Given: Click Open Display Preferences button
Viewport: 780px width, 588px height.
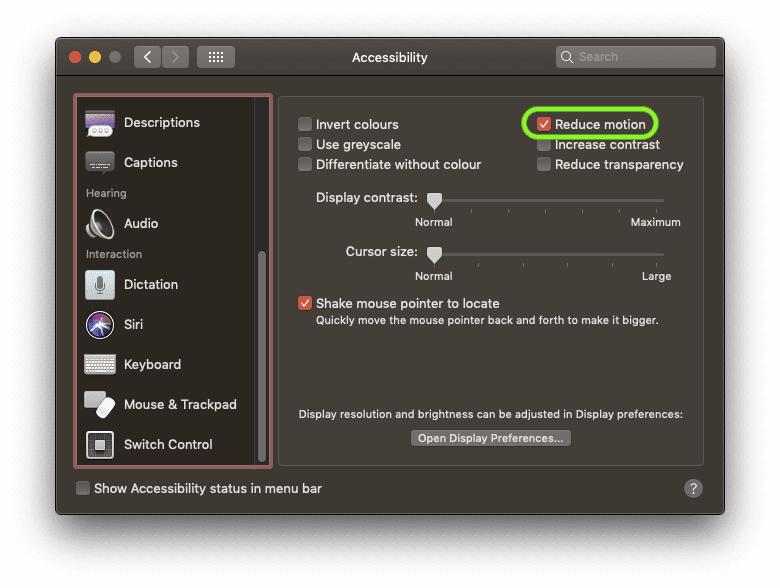Looking at the screenshot, I should click(490, 438).
